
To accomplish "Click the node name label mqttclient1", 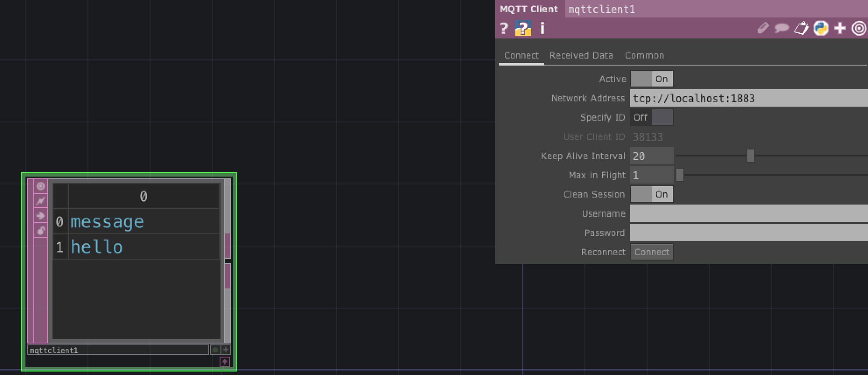I will pyautogui.click(x=118, y=350).
